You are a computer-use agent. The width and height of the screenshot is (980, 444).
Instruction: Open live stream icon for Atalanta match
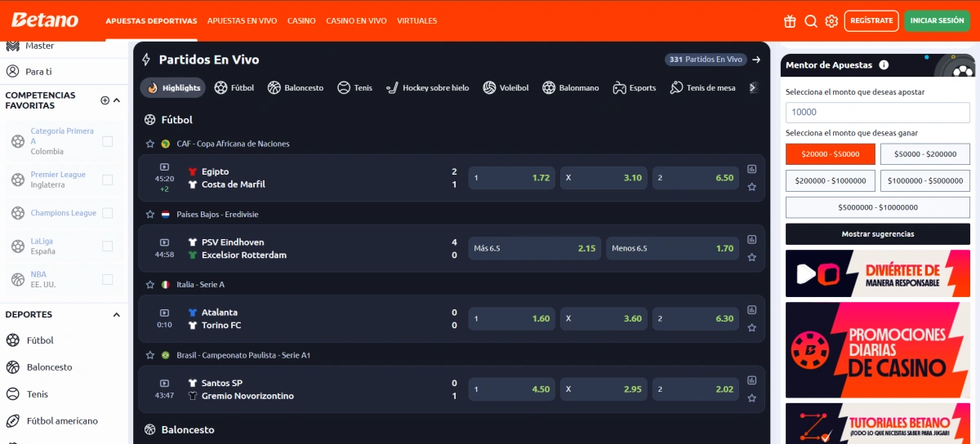(164, 313)
